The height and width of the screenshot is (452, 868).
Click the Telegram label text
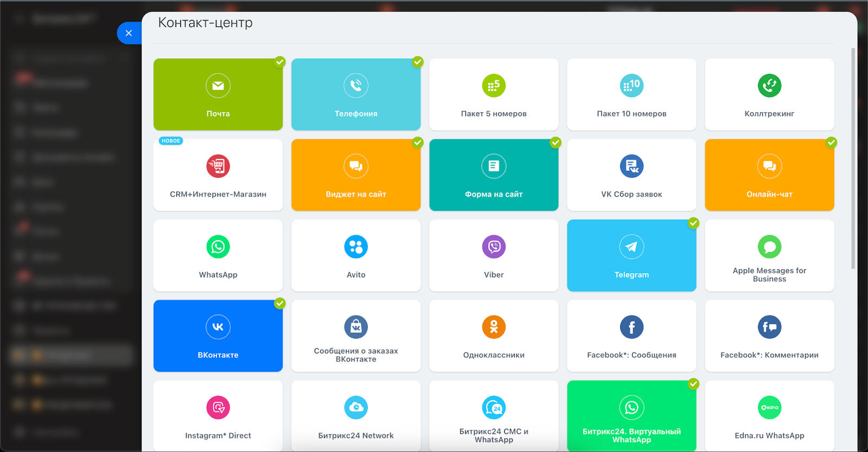(x=631, y=275)
